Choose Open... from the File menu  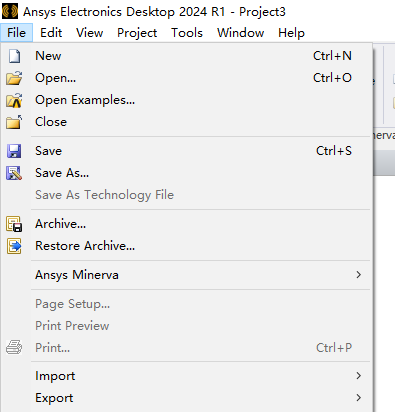pyautogui.click(x=187, y=78)
